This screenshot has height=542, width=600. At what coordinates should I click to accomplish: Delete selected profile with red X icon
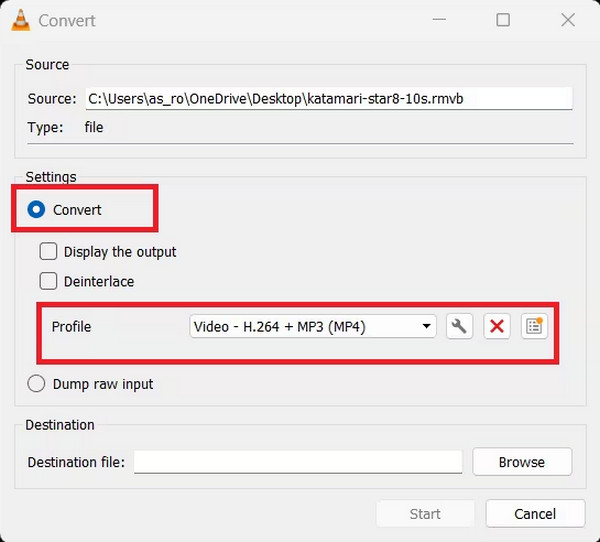497,327
